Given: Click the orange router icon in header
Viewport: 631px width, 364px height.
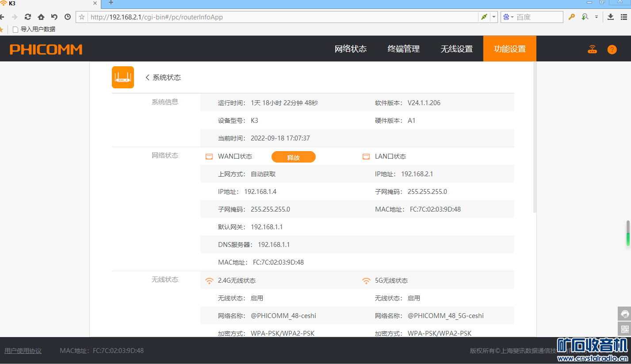Looking at the screenshot, I should coord(592,49).
